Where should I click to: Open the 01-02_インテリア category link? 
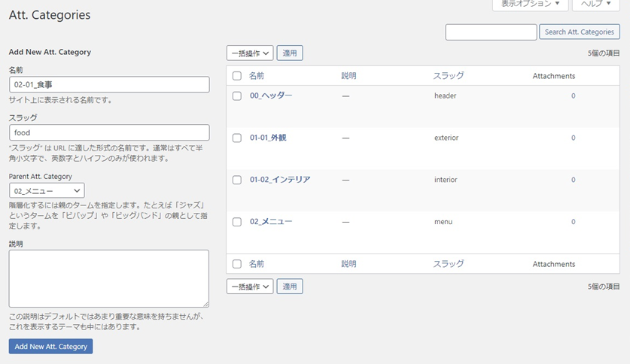tap(280, 180)
